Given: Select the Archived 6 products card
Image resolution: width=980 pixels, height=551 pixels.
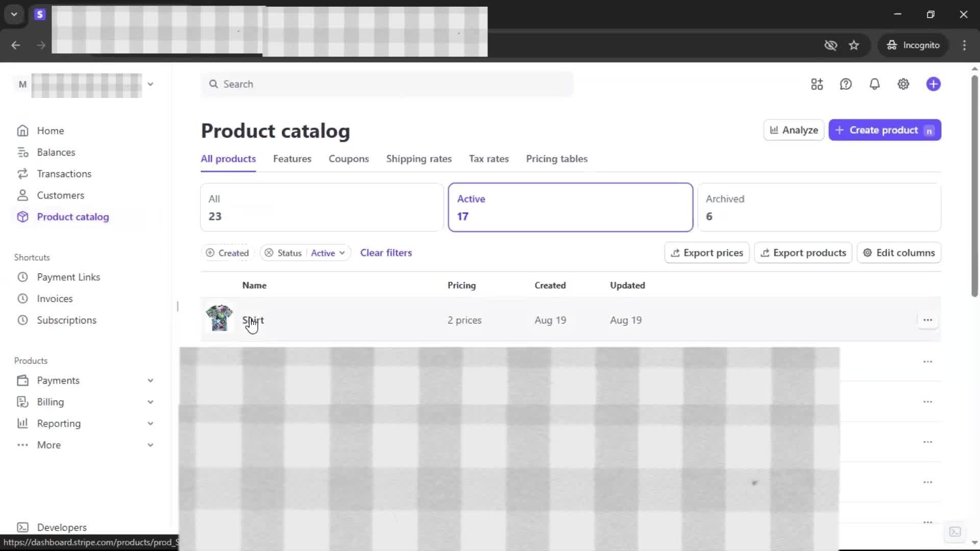Looking at the screenshot, I should tap(819, 207).
